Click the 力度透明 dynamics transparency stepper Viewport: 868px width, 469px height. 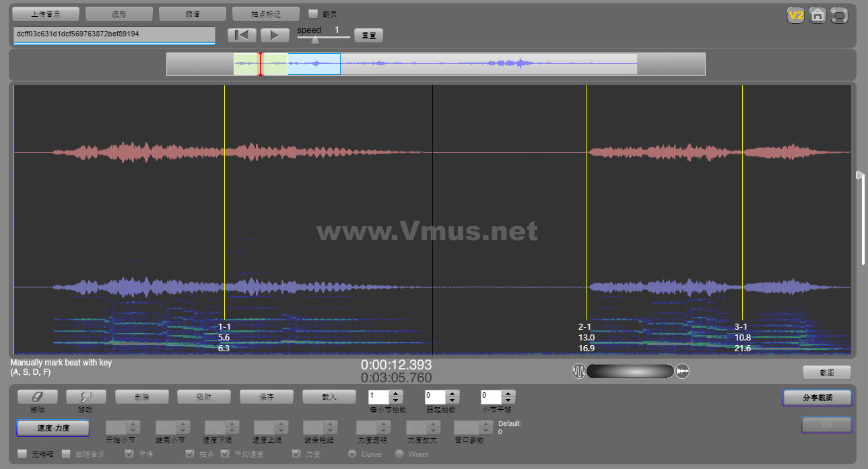[374, 427]
